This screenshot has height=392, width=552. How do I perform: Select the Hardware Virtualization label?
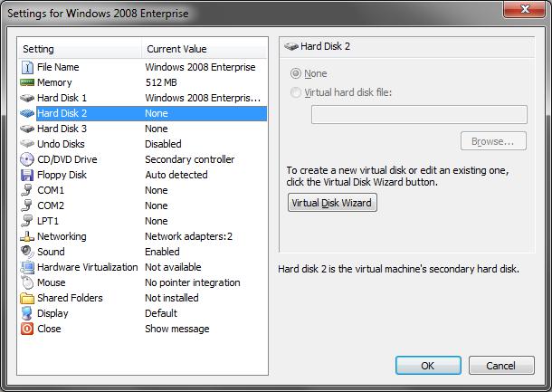(88, 267)
